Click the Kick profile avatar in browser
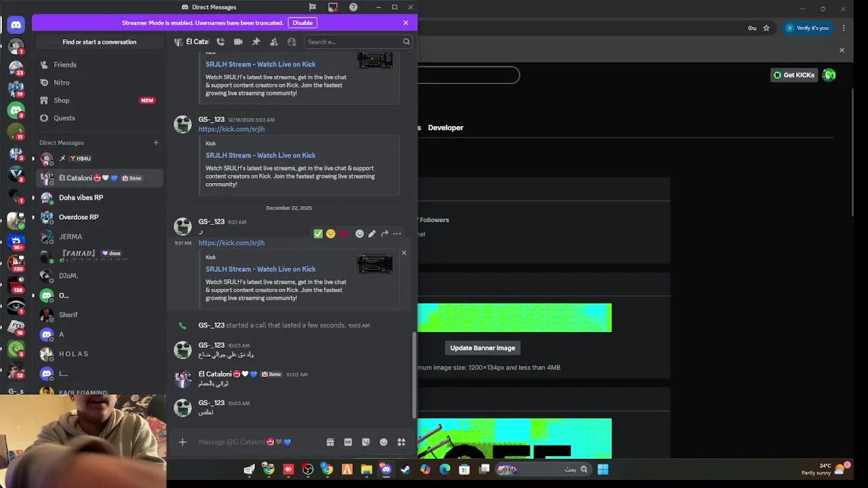This screenshot has width=868, height=488. click(829, 75)
